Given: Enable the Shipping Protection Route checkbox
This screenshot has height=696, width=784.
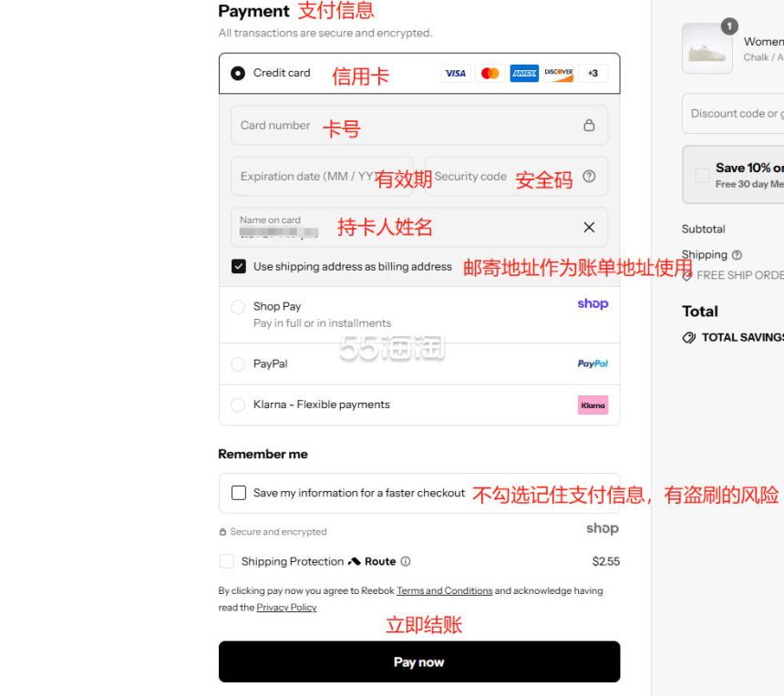Looking at the screenshot, I should point(226,561).
